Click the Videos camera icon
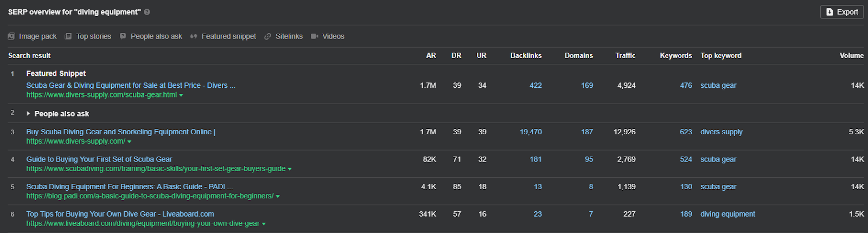The width and height of the screenshot is (868, 233). pyautogui.click(x=315, y=36)
